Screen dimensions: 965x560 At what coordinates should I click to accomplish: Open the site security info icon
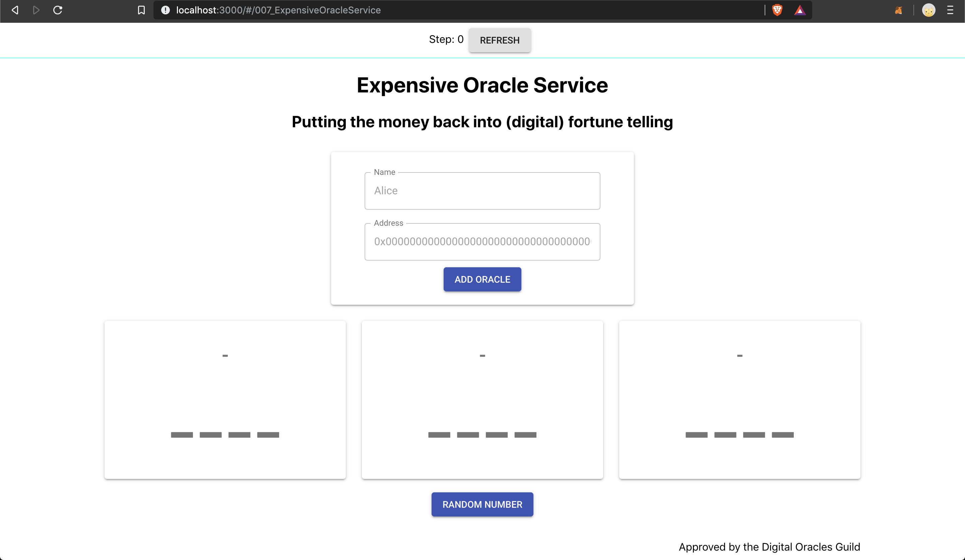166,10
